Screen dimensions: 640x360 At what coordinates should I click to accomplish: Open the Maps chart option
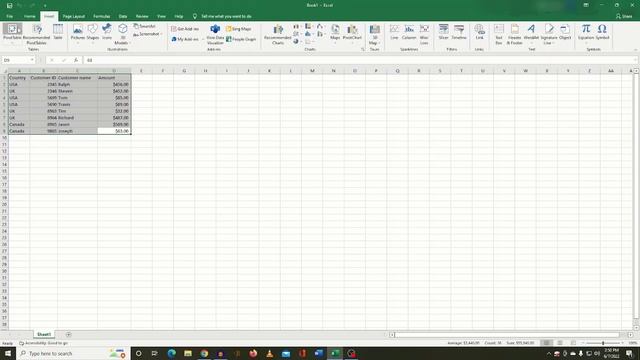335,33
